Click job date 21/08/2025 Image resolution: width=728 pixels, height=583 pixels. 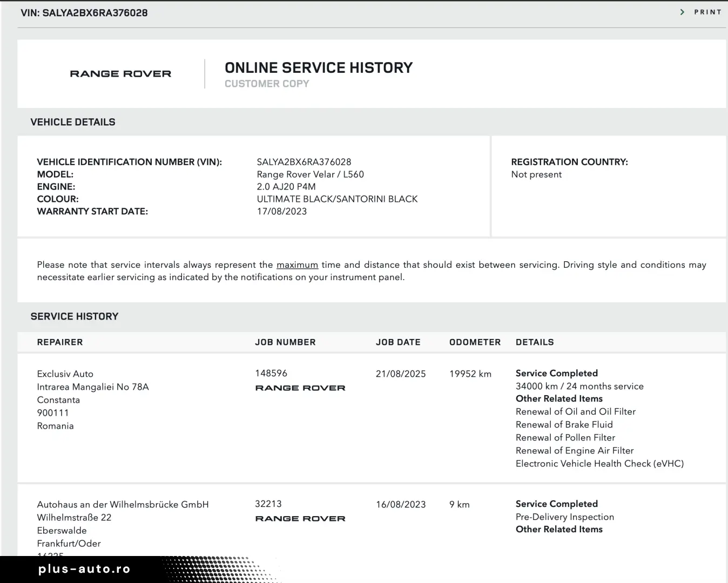pos(401,374)
